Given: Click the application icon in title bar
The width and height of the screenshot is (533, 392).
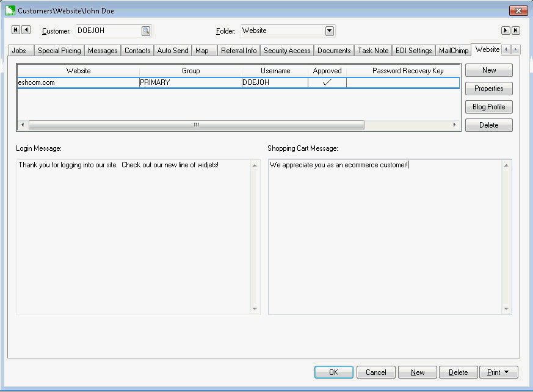Looking at the screenshot, I should 10,11.
